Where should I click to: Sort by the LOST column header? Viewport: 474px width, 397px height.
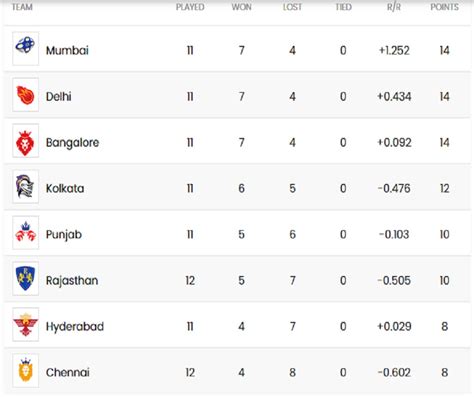point(292,7)
